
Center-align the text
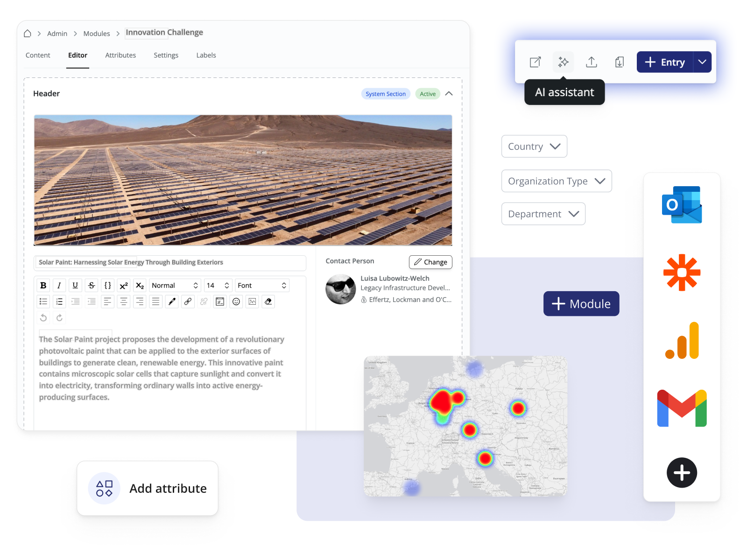(x=124, y=301)
